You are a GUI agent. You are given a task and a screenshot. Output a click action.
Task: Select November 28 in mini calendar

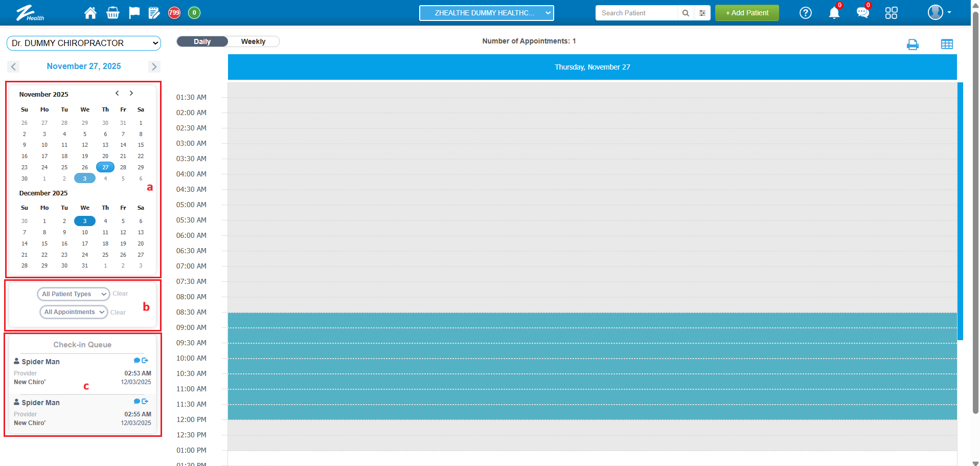(x=123, y=167)
